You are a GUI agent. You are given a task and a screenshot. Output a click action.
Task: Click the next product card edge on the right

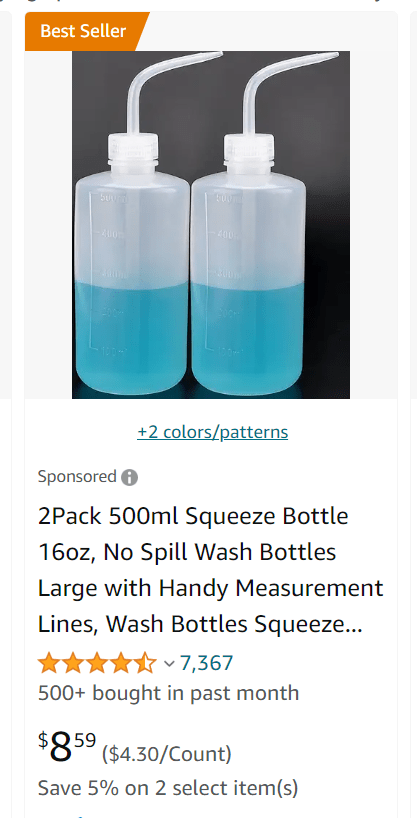(414, 204)
